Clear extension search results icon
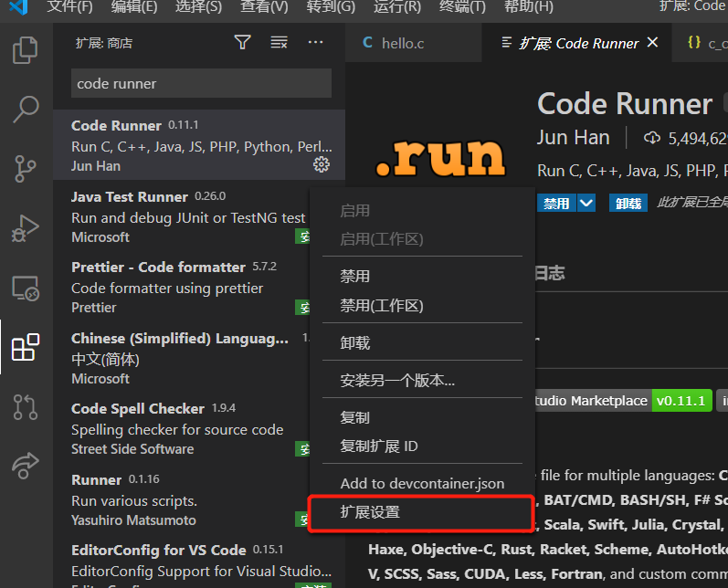This screenshot has width=728, height=588. pos(279,43)
